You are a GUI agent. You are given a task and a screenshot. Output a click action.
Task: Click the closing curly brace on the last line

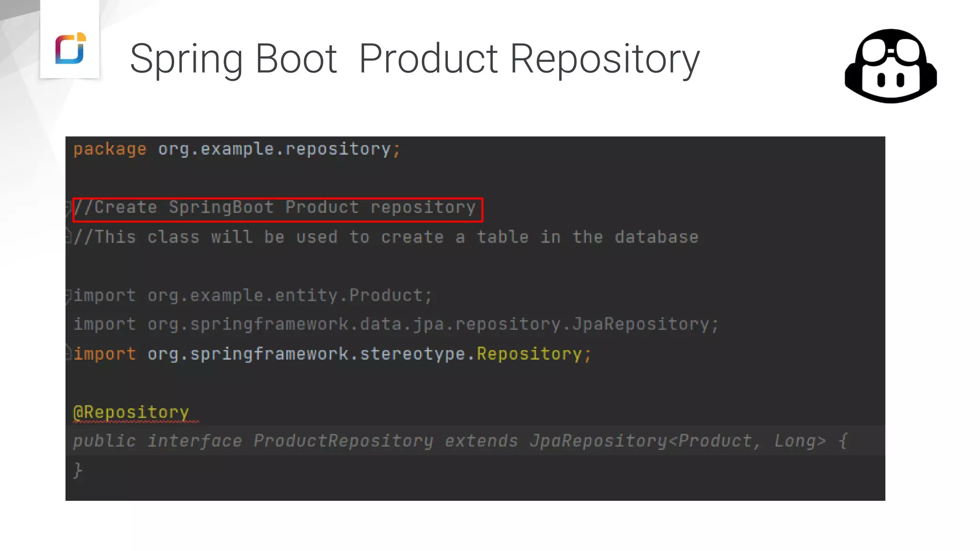coord(78,470)
